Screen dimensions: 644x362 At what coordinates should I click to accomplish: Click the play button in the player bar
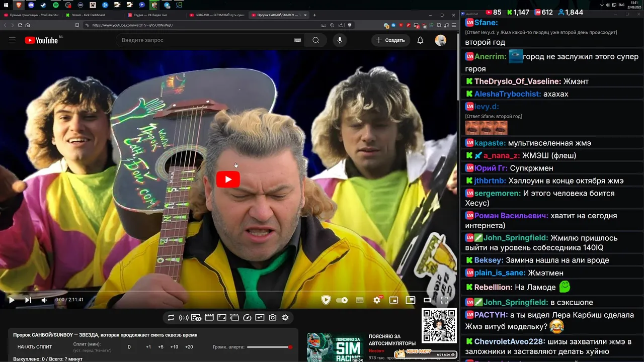pyautogui.click(x=12, y=300)
